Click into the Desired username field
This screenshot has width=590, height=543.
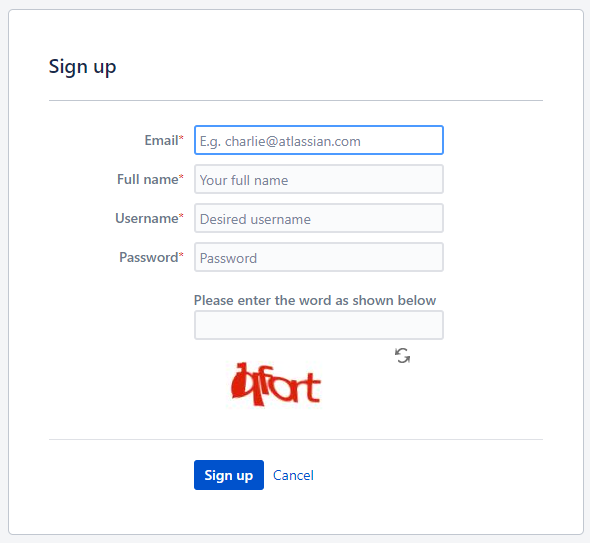(x=319, y=218)
